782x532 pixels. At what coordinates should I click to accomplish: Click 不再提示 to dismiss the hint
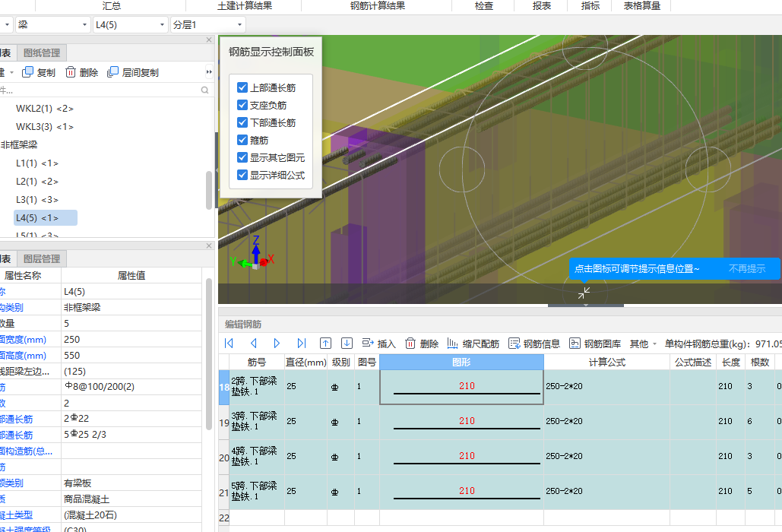[746, 269]
